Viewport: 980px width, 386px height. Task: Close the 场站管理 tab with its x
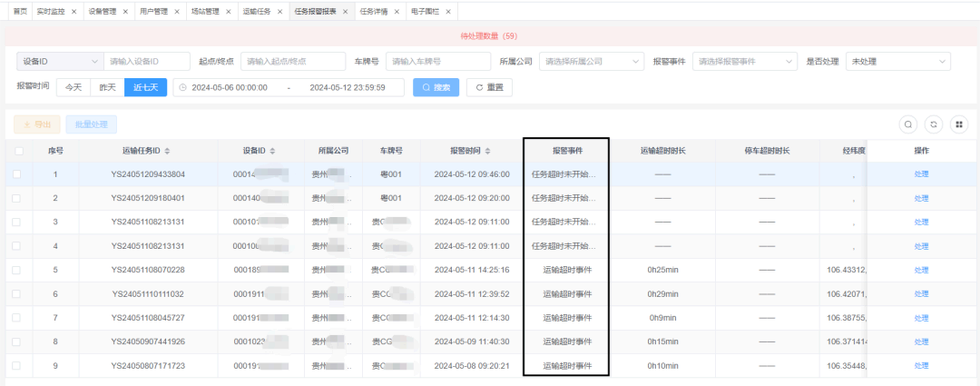[x=229, y=12]
